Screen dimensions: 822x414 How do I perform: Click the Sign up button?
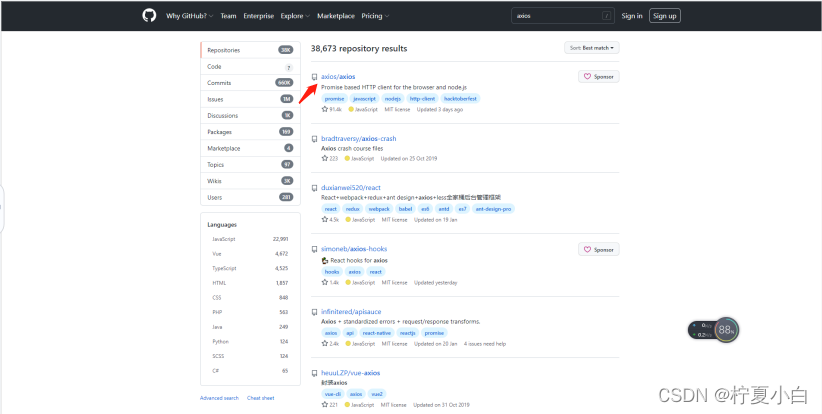tap(665, 16)
